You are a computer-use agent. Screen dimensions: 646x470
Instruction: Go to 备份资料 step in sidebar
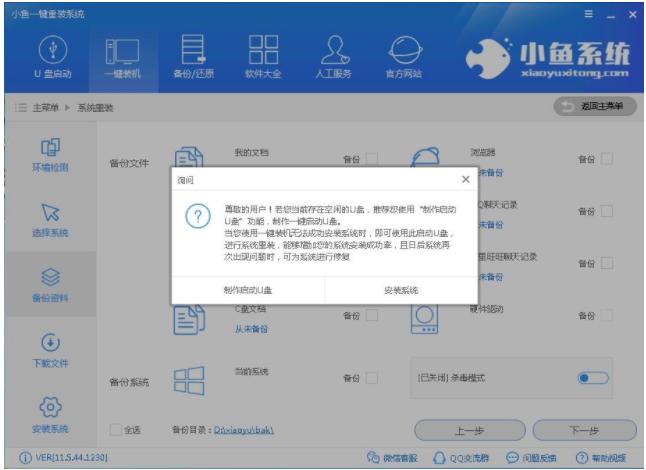tap(50, 285)
